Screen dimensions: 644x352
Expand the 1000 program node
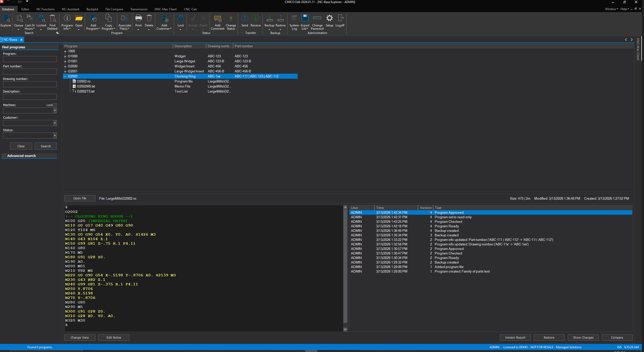point(65,52)
